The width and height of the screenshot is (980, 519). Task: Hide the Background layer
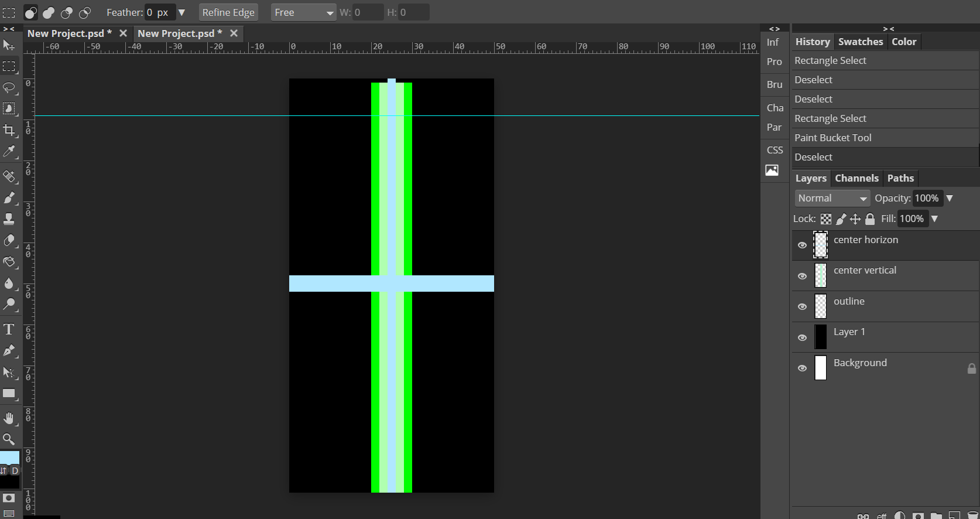tap(803, 368)
